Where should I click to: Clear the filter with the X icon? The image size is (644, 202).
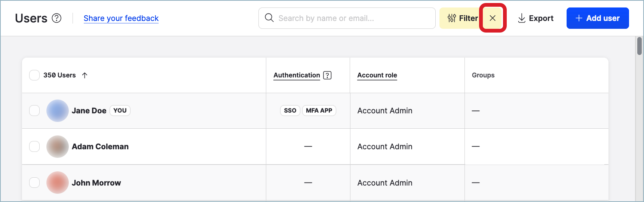pyautogui.click(x=493, y=18)
